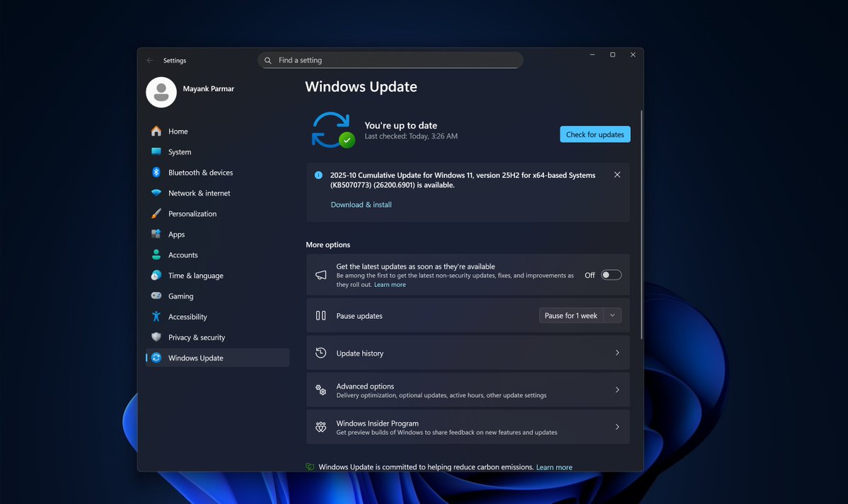The width and height of the screenshot is (848, 504).
Task: Click the Mayank Parmar account name
Action: tap(208, 88)
